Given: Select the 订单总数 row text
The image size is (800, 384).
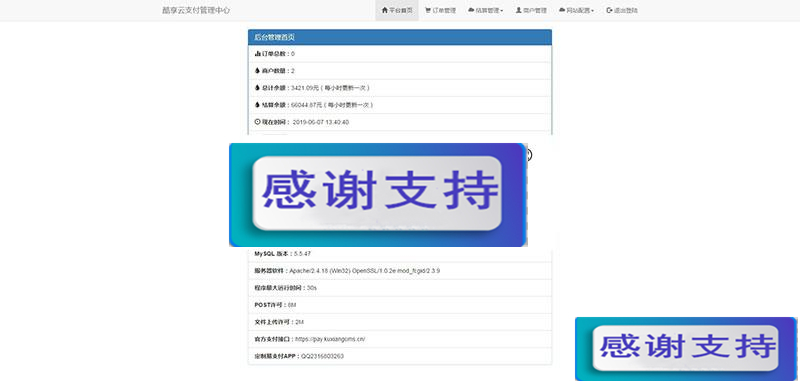Looking at the screenshot, I should [274, 54].
